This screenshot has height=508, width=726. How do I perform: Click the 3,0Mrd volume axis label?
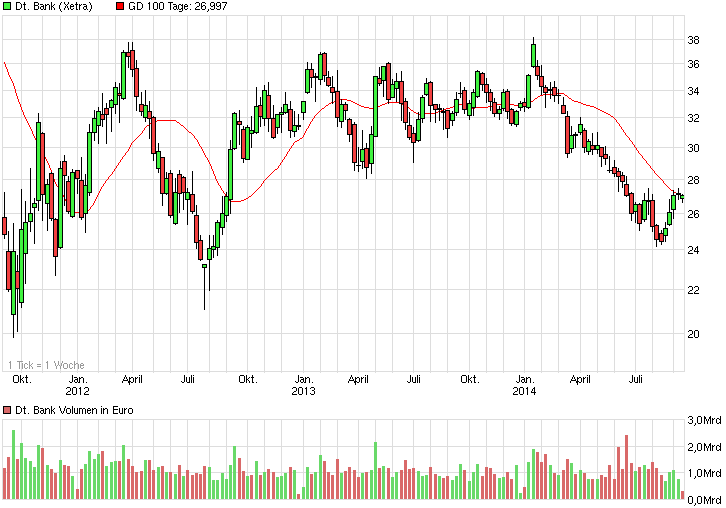(x=704, y=420)
